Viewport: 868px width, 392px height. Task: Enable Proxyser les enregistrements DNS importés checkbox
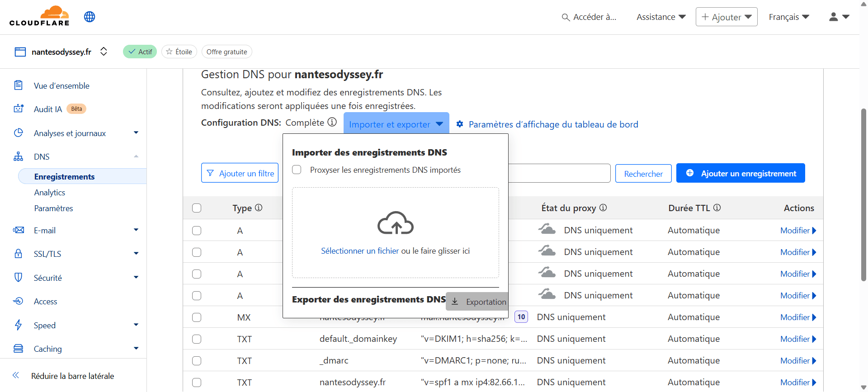tap(297, 170)
